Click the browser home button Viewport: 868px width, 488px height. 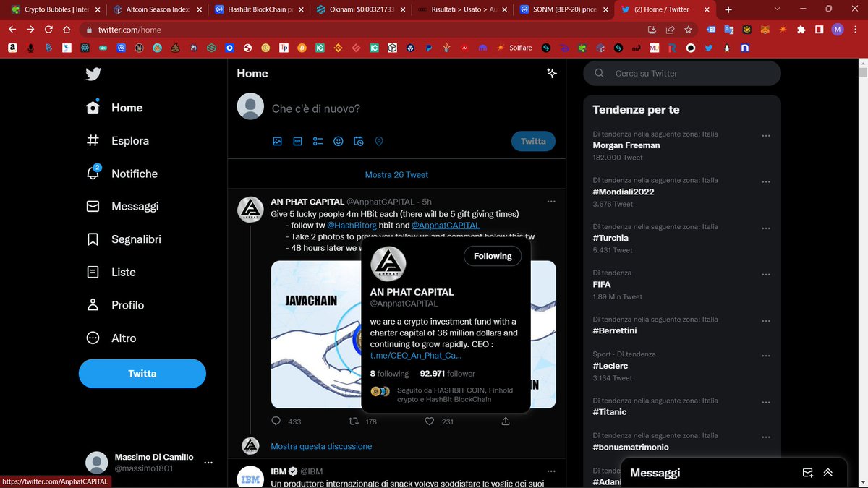pos(67,30)
